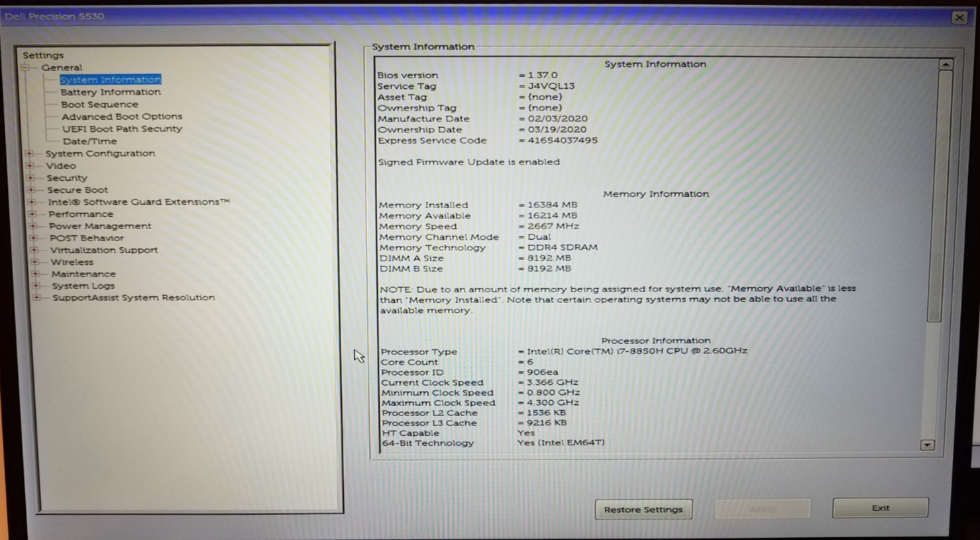This screenshot has width=980, height=540.
Task: Click the Processor Type value text
Action: coord(637,351)
